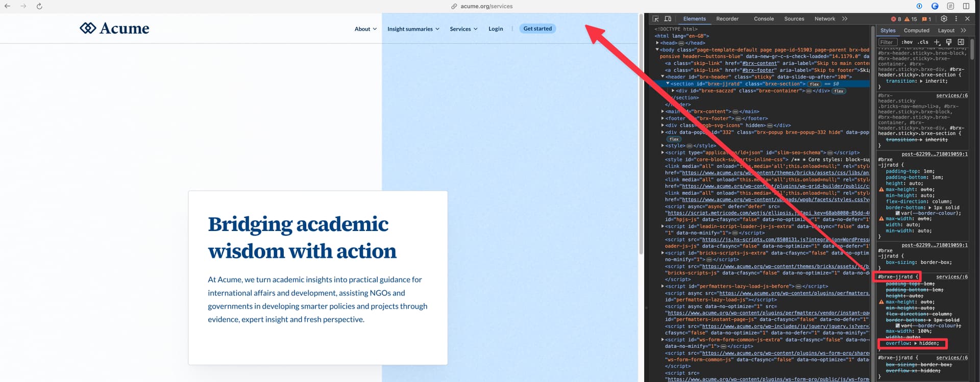Expand the brxe-saczzd div node

tap(673, 91)
